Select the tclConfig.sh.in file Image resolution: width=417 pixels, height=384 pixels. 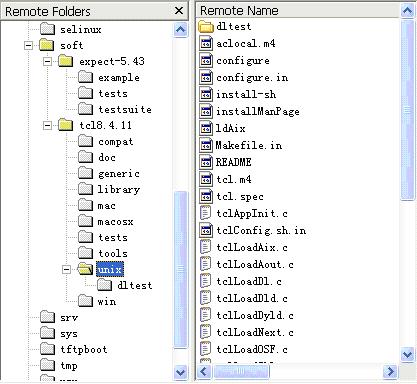click(261, 230)
